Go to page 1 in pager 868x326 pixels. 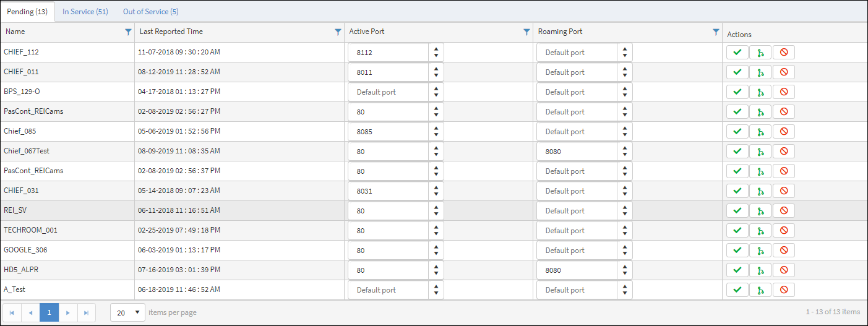(x=49, y=312)
